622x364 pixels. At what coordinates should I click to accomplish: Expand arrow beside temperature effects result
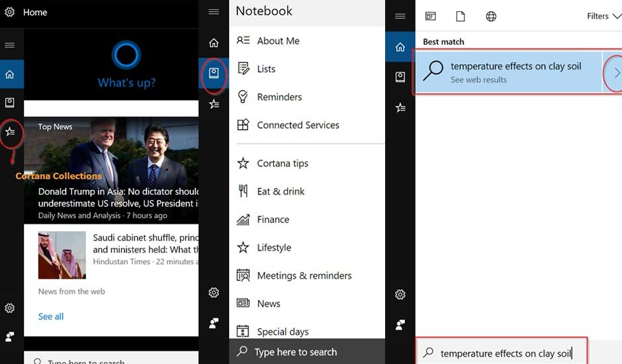616,73
